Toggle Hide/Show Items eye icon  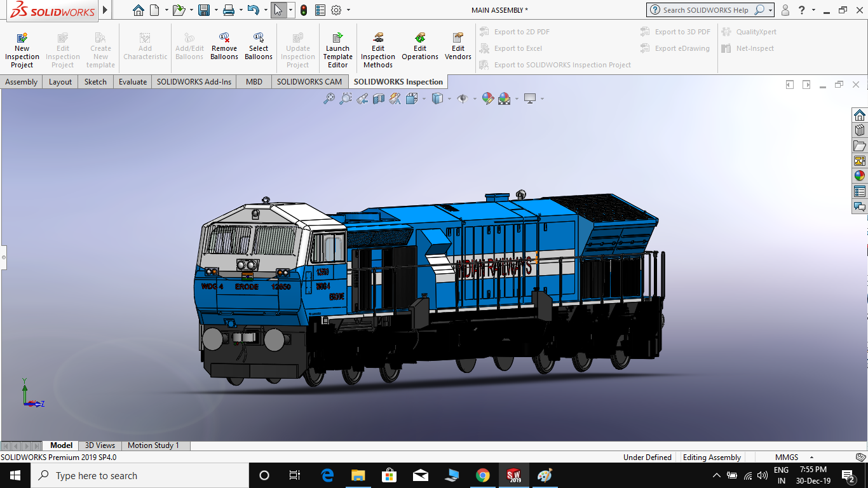463,98
